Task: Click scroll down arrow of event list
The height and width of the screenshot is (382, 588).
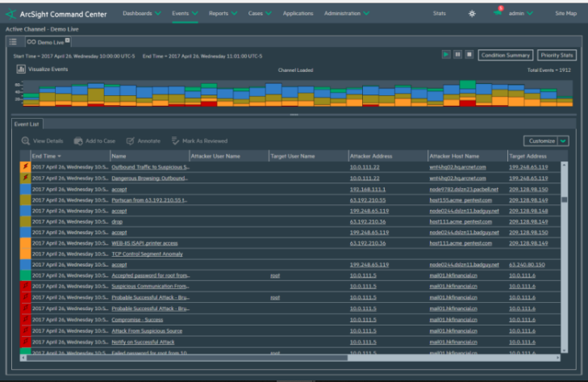Action: (564, 350)
